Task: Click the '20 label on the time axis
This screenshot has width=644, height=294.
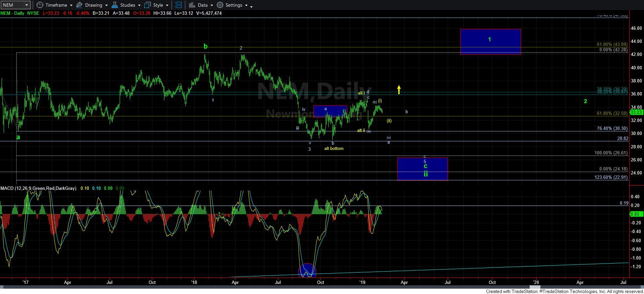Action: [x=536, y=283]
